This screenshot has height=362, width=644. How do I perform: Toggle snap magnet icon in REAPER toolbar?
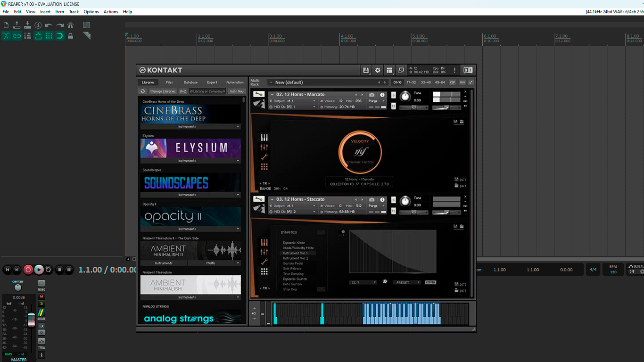[x=60, y=36]
